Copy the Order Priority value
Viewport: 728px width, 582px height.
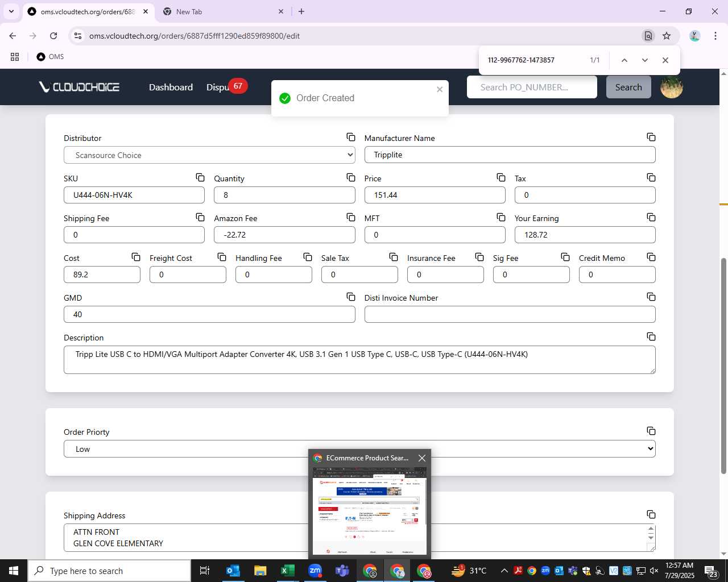(x=651, y=431)
